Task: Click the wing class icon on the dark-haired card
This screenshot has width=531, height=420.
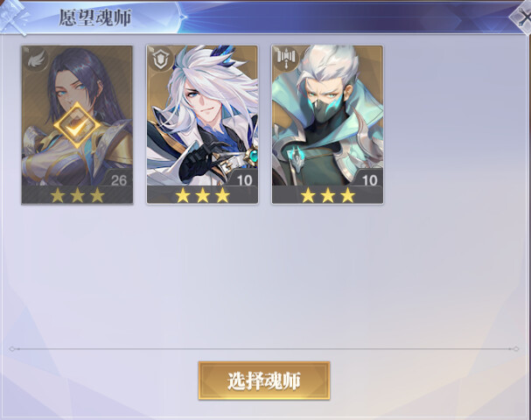Action: coord(37,60)
